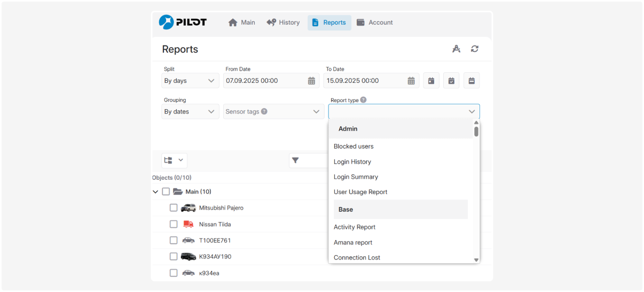Image resolution: width=644 pixels, height=292 pixels.
Task: Go to the Account tab
Action: 374,22
